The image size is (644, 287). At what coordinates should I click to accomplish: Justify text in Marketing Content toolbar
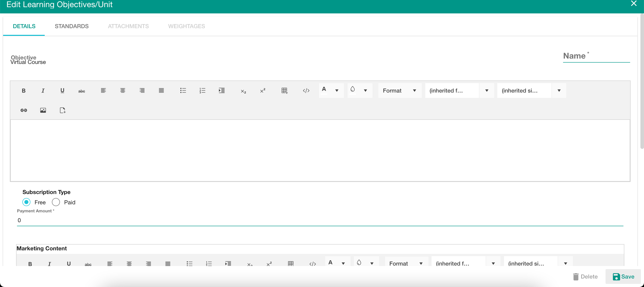[x=168, y=264]
